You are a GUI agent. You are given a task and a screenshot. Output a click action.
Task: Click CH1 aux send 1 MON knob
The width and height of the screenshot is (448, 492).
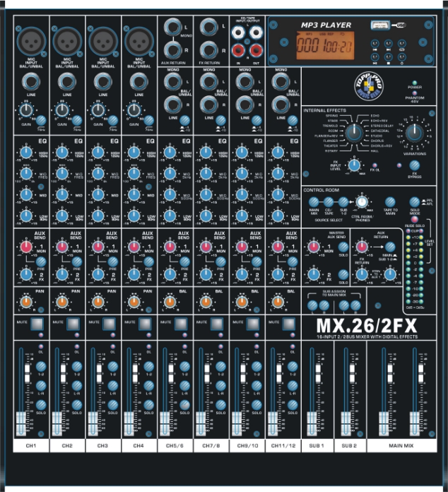click(26, 247)
